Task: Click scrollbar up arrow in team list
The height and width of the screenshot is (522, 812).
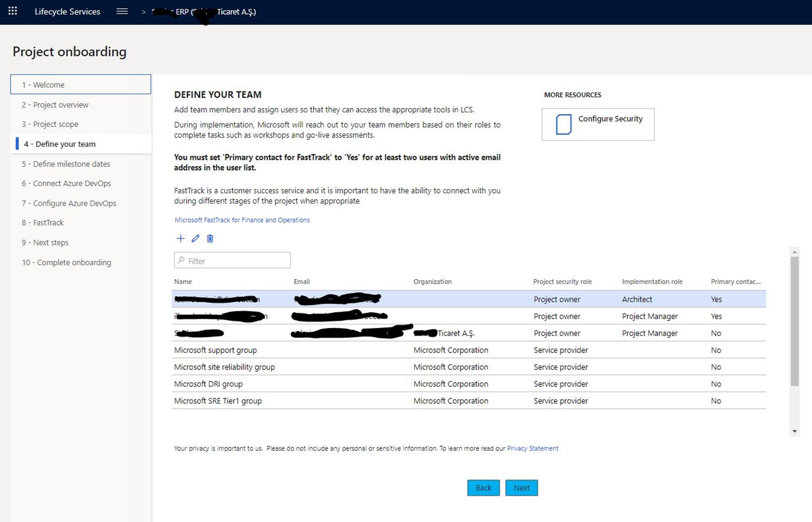Action: (795, 252)
